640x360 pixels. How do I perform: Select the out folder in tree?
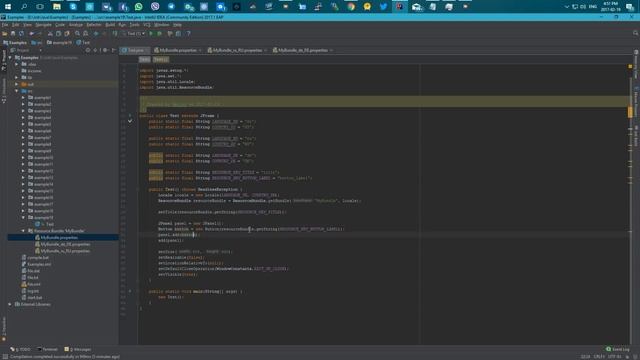(x=27, y=84)
